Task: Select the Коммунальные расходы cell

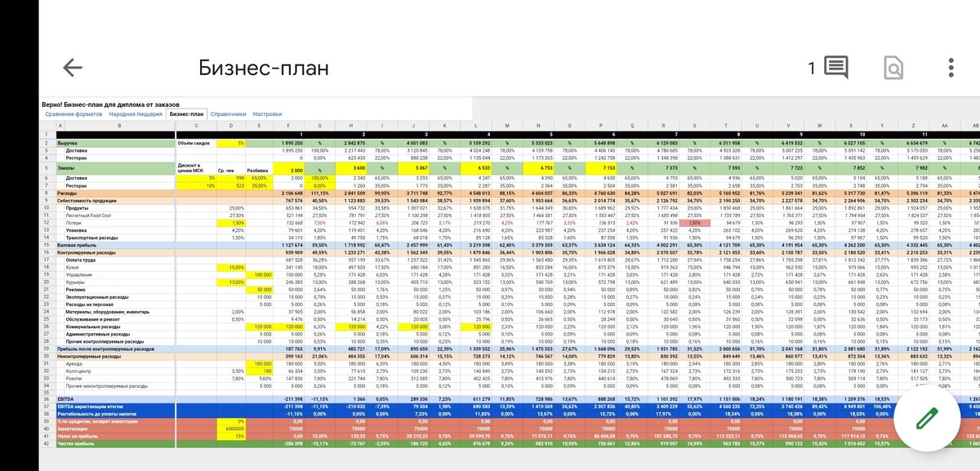Action: 93,326
